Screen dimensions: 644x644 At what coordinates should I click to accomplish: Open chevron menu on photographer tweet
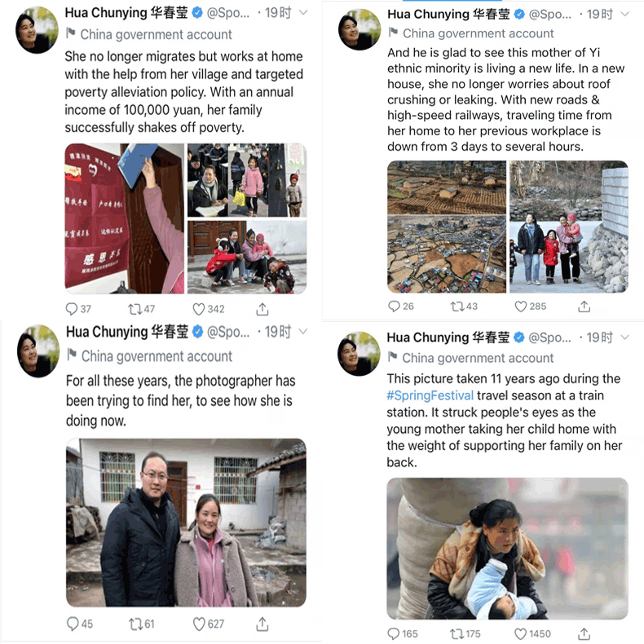click(303, 332)
